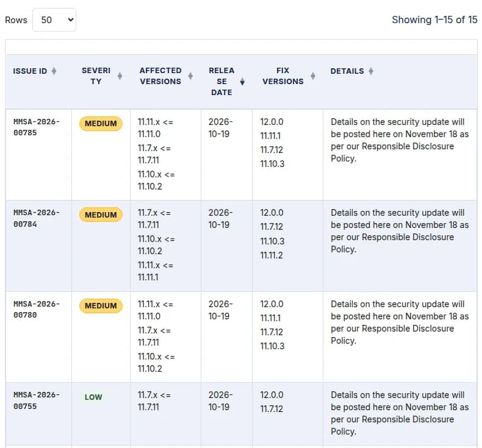The width and height of the screenshot is (482, 448).
Task: Click MEDIUM badge for MMSA-2026-00784
Action: coord(101,215)
